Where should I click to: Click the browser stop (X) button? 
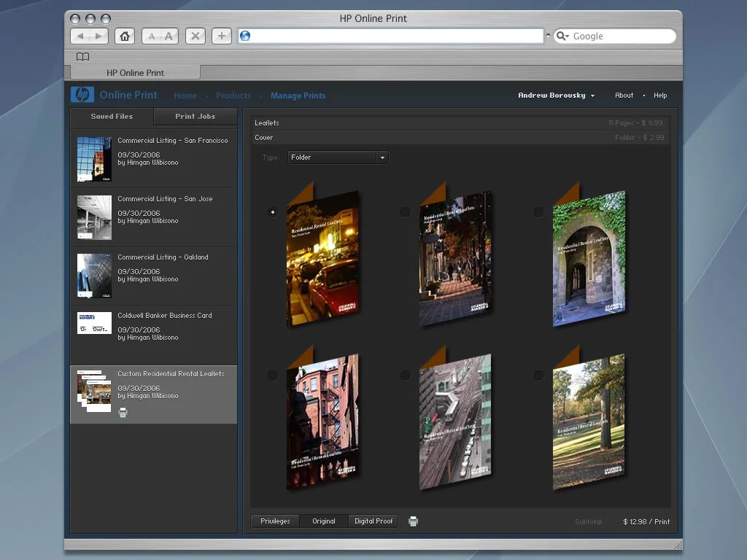[x=195, y=36]
